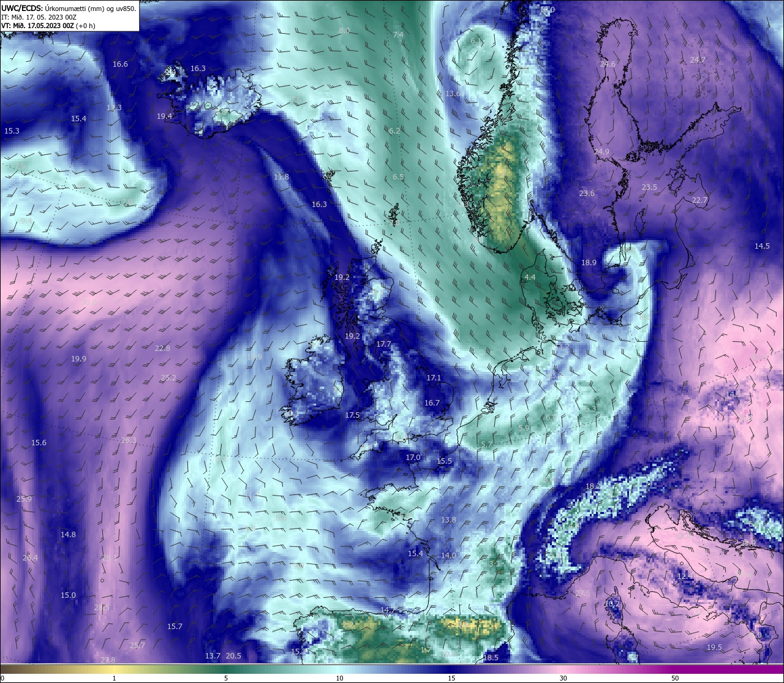Click the map value 24.6
The width and height of the screenshot is (784, 683).
(608, 64)
